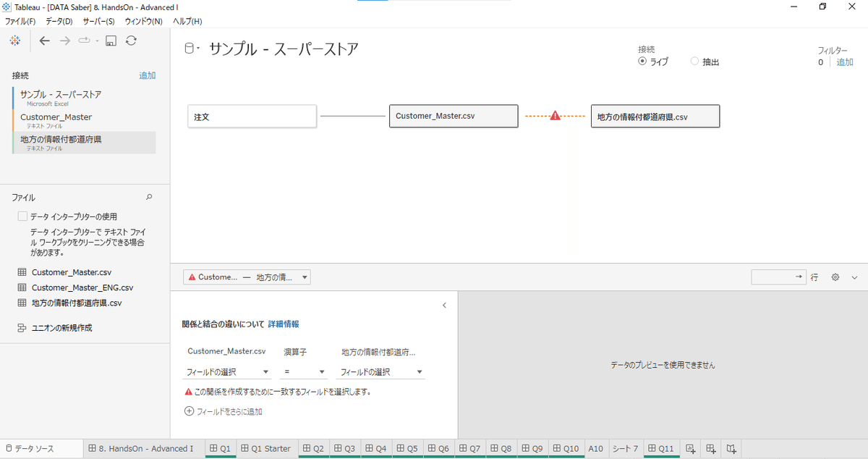The height and width of the screenshot is (459, 868).
Task: Select the Customer_Master connection
Action: click(84, 120)
